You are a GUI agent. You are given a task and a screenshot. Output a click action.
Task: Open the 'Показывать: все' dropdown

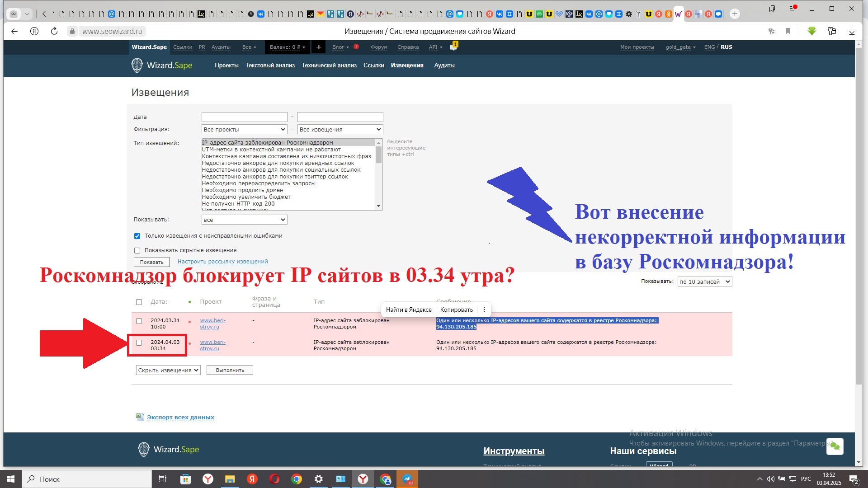click(244, 220)
